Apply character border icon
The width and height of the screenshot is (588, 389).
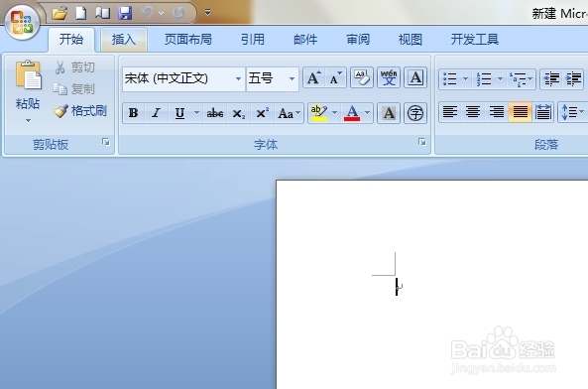(x=415, y=78)
